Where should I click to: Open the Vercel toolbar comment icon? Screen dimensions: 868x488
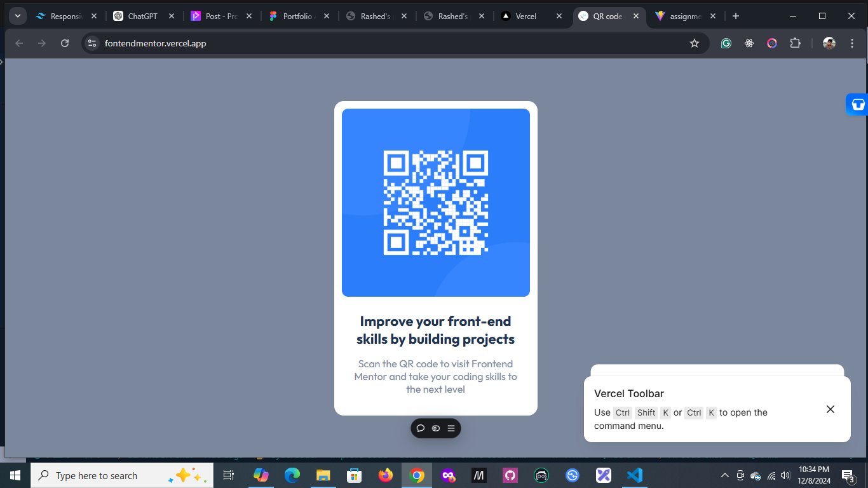[421, 428]
